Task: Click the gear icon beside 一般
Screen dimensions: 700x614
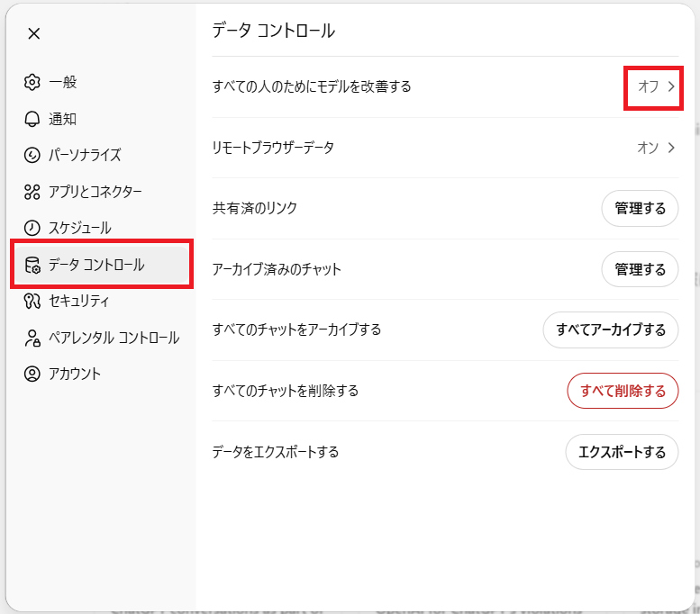Action: pyautogui.click(x=32, y=82)
